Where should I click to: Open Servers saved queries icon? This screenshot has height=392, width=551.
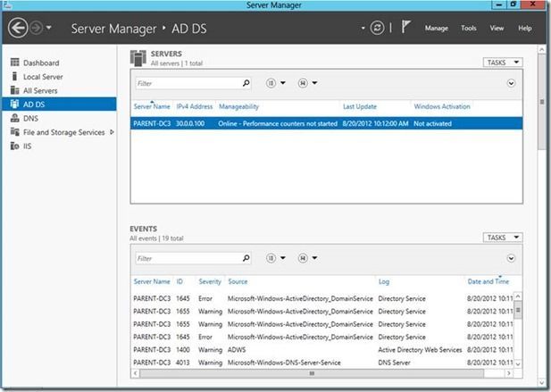click(x=303, y=83)
